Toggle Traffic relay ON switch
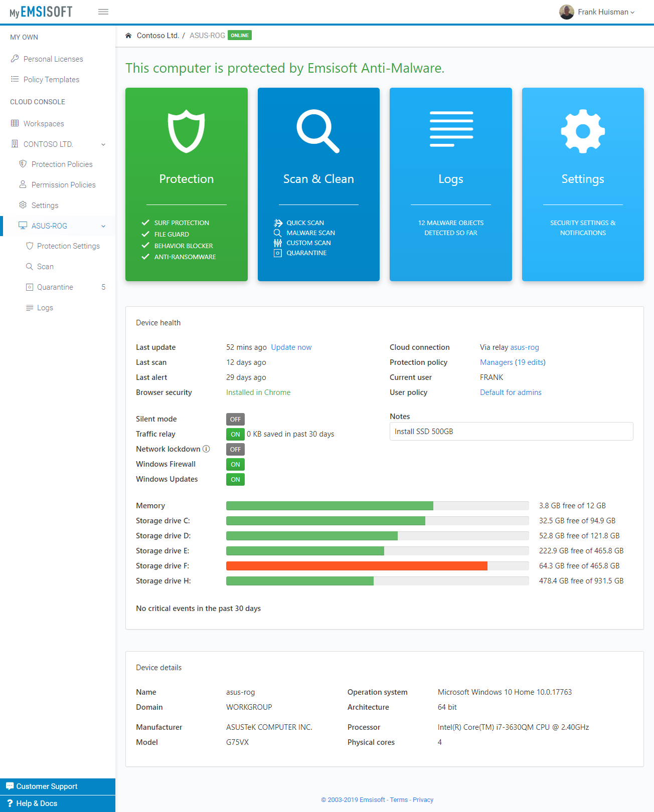 pos(235,435)
